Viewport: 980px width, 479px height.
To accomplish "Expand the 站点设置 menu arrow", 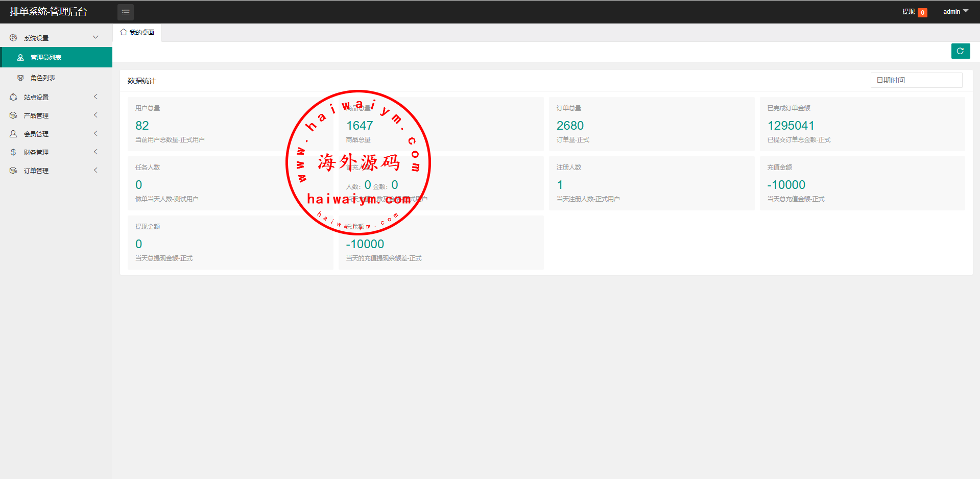I will tap(95, 97).
